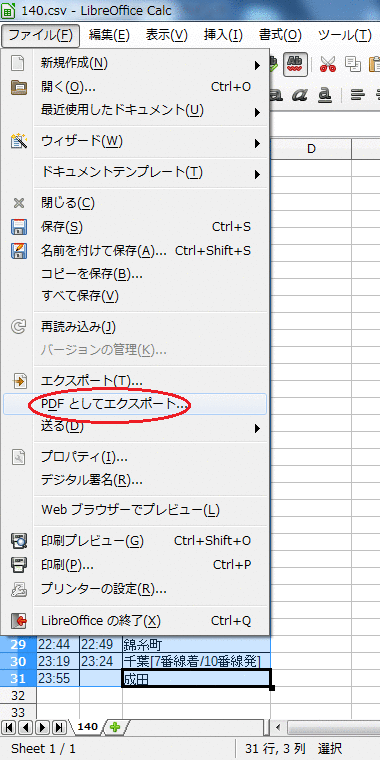Click cell with time 23:55
The height and width of the screenshot is (760, 380).
tap(58, 678)
